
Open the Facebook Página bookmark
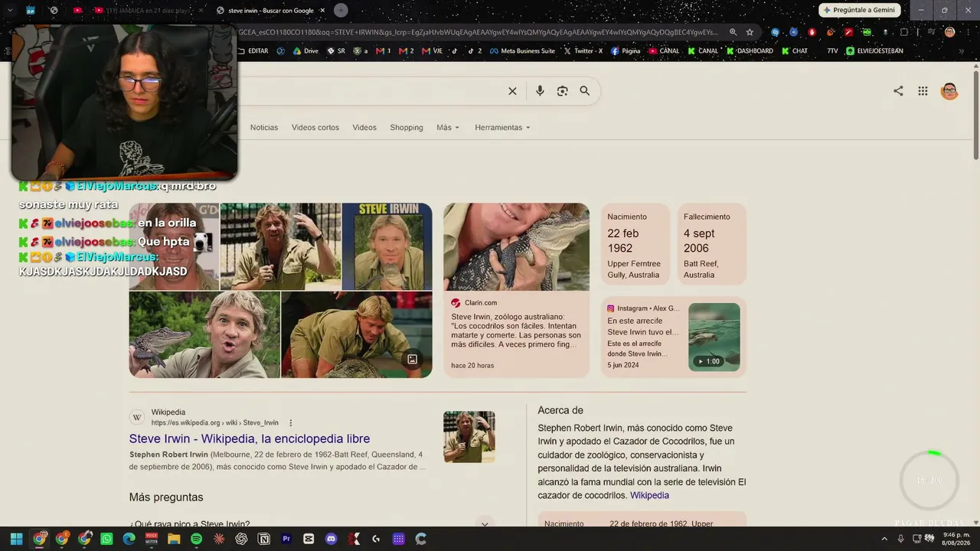pos(626,51)
